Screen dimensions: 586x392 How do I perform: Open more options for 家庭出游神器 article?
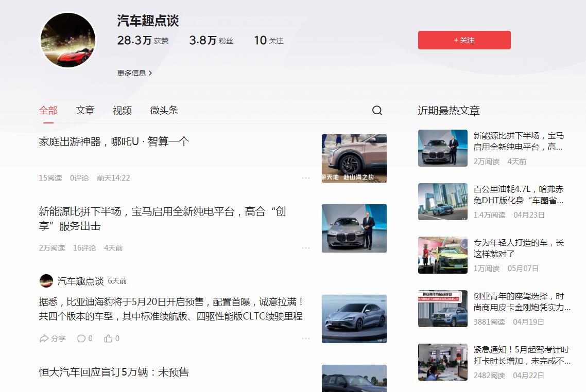click(306, 178)
